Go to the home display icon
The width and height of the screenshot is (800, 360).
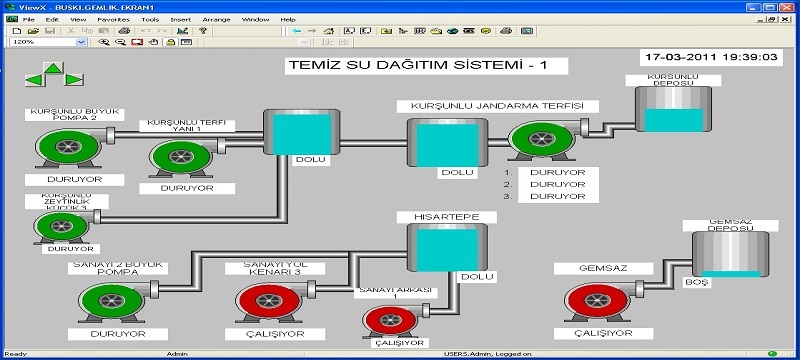click(x=329, y=31)
